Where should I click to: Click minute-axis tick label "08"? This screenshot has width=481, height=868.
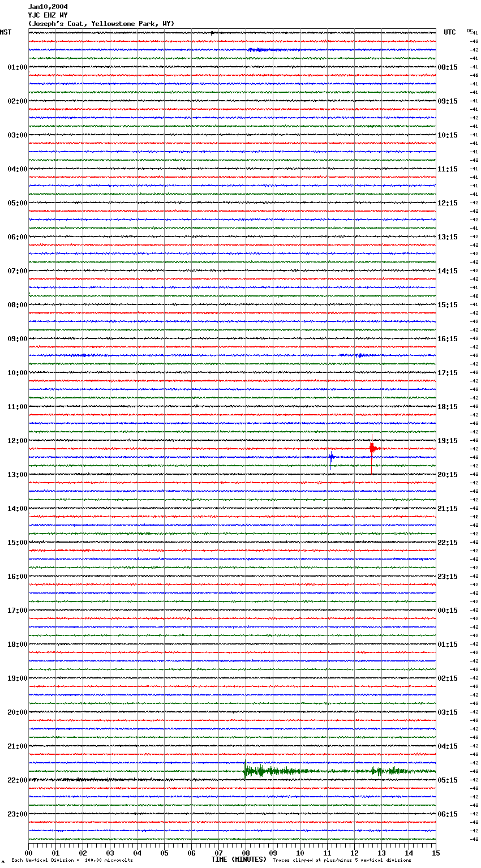pos(246,853)
